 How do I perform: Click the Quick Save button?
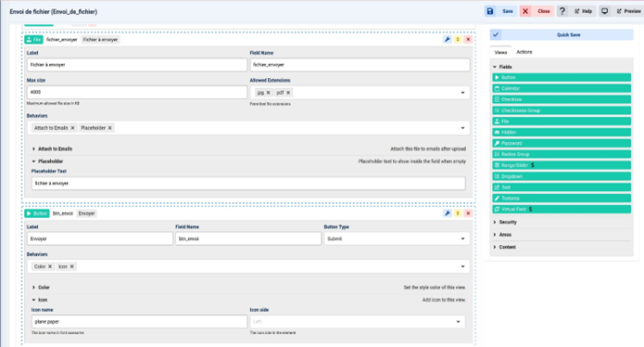coord(562,35)
